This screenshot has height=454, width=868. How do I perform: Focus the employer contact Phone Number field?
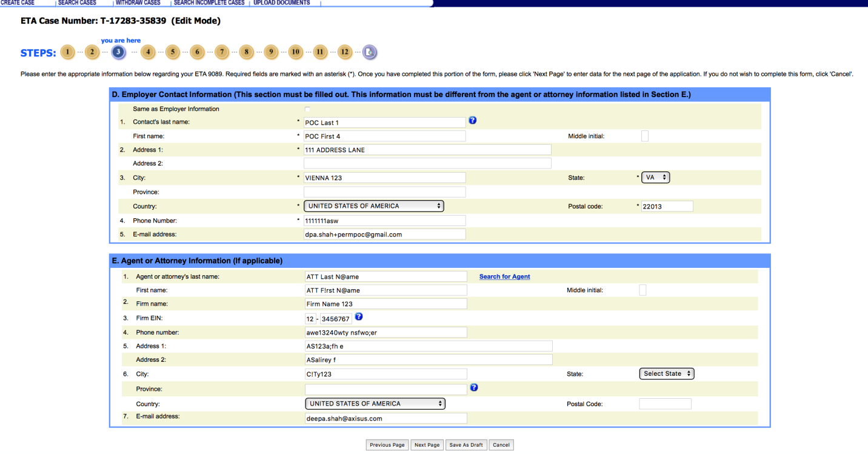[384, 221]
